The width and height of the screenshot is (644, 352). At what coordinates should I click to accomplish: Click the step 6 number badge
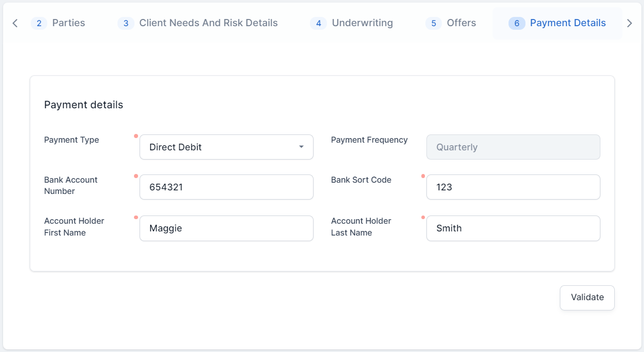[516, 23]
